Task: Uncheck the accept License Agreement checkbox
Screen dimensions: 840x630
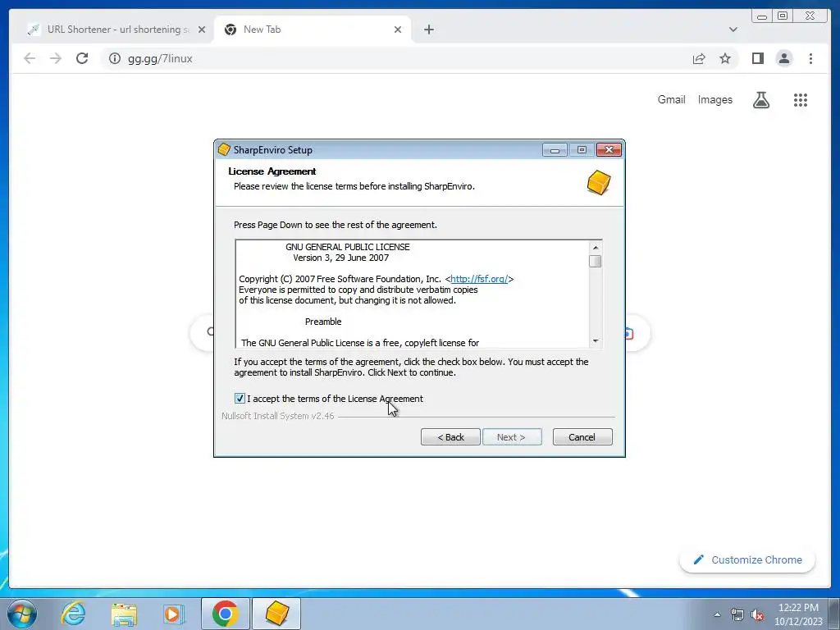Action: coord(240,399)
